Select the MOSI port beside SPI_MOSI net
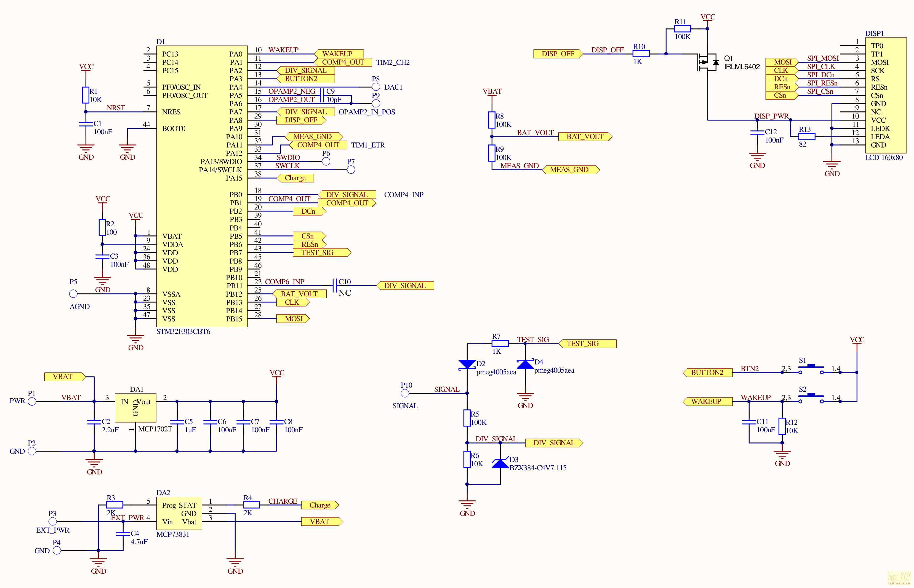Image resolution: width=914 pixels, height=588 pixels. point(782,62)
